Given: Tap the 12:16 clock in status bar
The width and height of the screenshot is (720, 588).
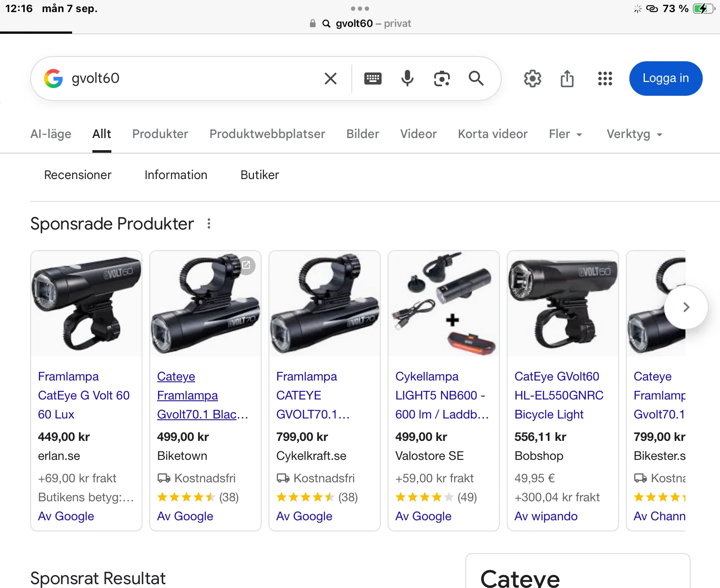Looking at the screenshot, I should pos(19,9).
